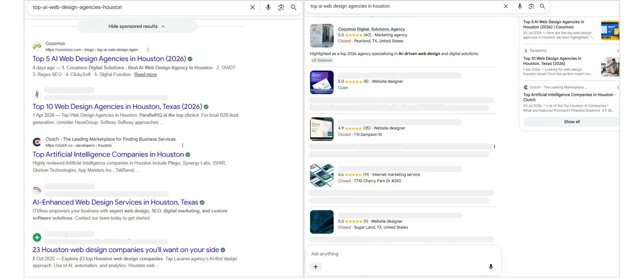Screen dimensions: 644x278
Task: Click verified badge beside Top 10 Web Design title
Action: (x=206, y=107)
